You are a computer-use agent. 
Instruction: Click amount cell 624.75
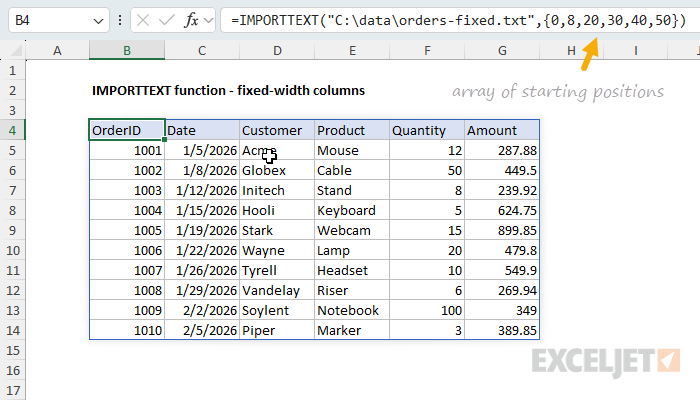[x=502, y=210]
